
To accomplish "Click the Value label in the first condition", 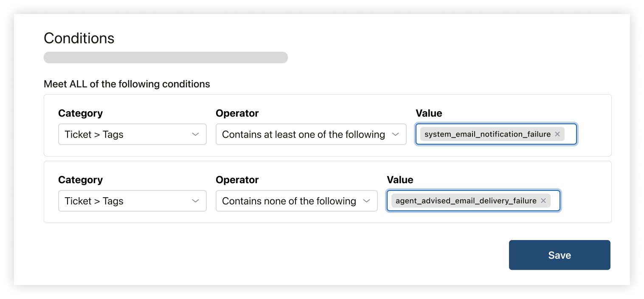I will (x=429, y=113).
